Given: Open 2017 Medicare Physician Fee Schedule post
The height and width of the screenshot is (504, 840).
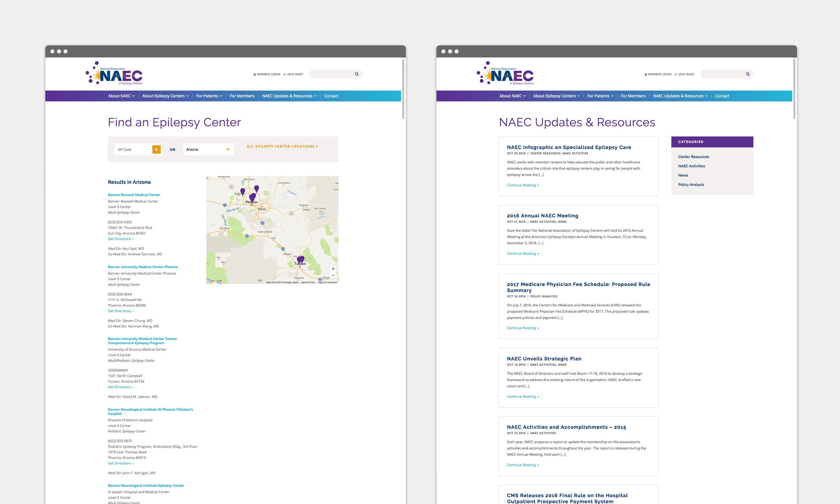Looking at the screenshot, I should (x=579, y=287).
